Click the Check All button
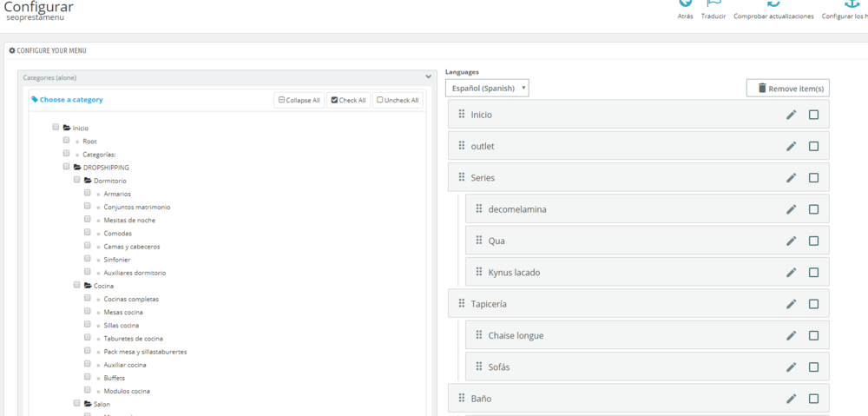Image resolution: width=868 pixels, height=416 pixels. pos(348,100)
